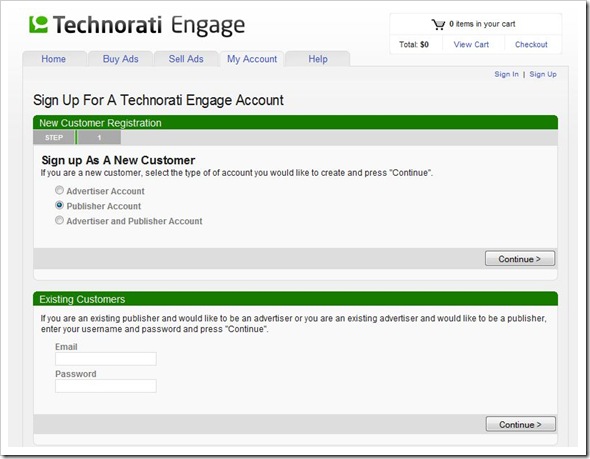This screenshot has height=459, width=590.
Task: Choose Advertiser and Publisher Account option
Action: (59, 220)
